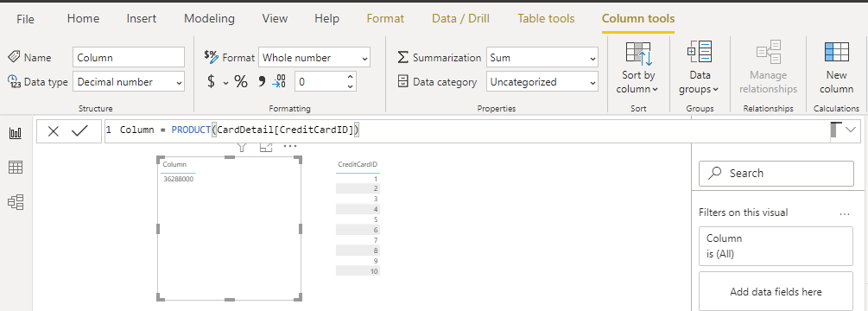Select CreditCardID row with value 1
868x311 pixels.
[358, 179]
